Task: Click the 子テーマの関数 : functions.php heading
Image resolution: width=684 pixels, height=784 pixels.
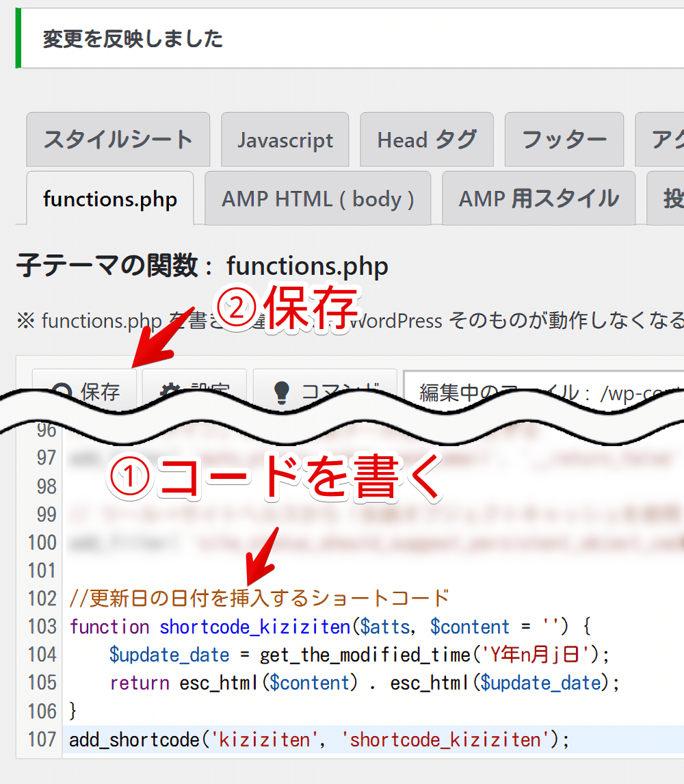Action: (x=202, y=265)
